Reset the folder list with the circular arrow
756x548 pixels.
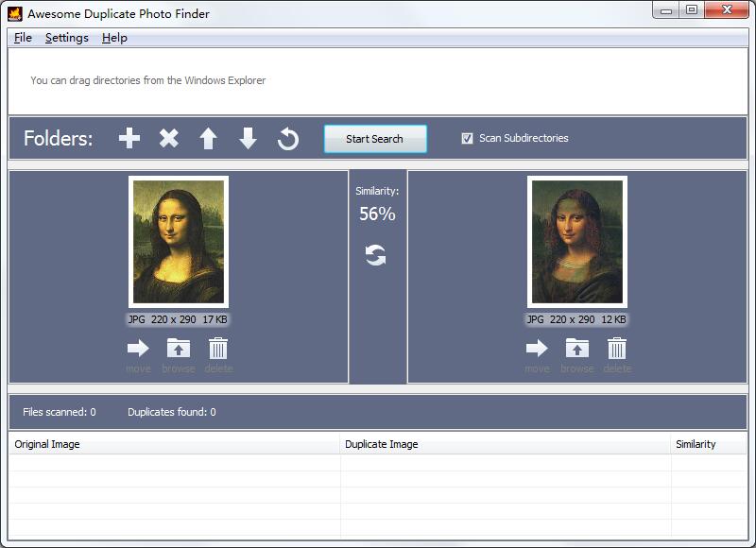[x=288, y=139]
